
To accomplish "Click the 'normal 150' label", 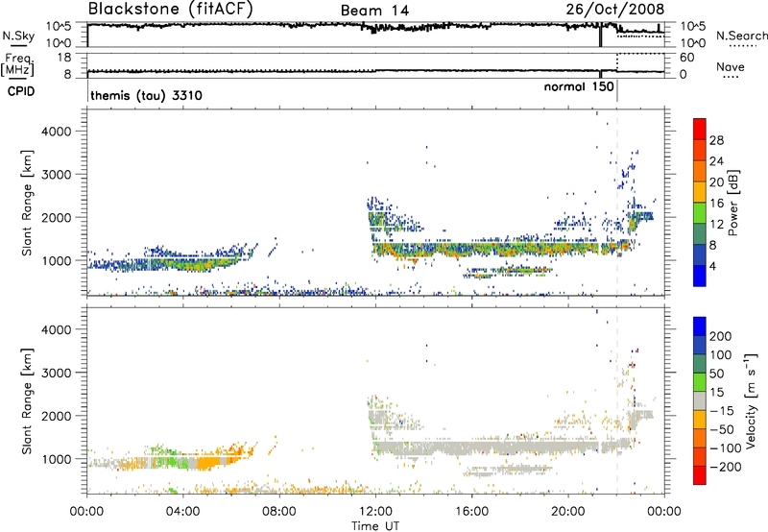I will pyautogui.click(x=579, y=86).
